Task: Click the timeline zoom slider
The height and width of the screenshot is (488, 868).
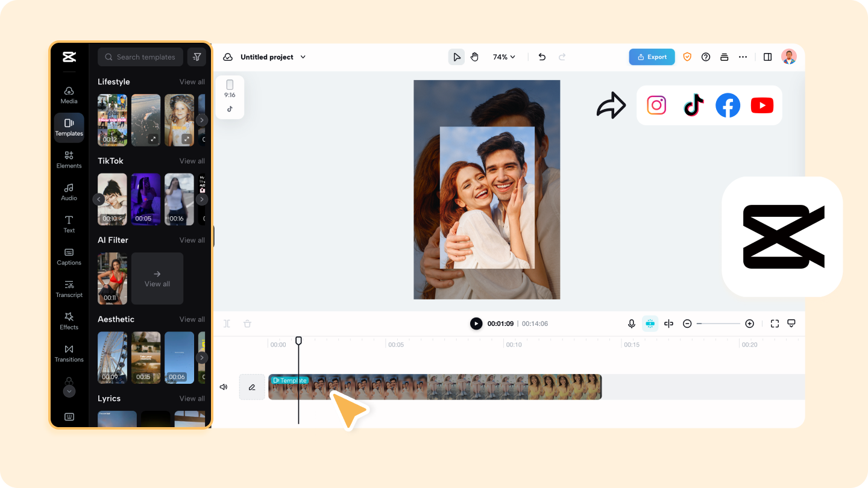Action: [x=719, y=324]
